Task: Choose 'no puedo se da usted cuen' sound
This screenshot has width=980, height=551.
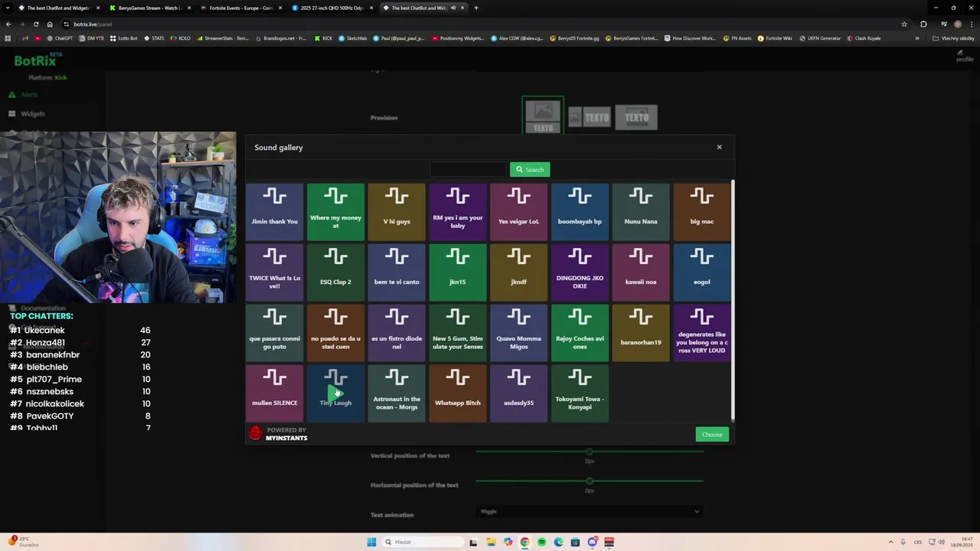Action: click(x=335, y=332)
